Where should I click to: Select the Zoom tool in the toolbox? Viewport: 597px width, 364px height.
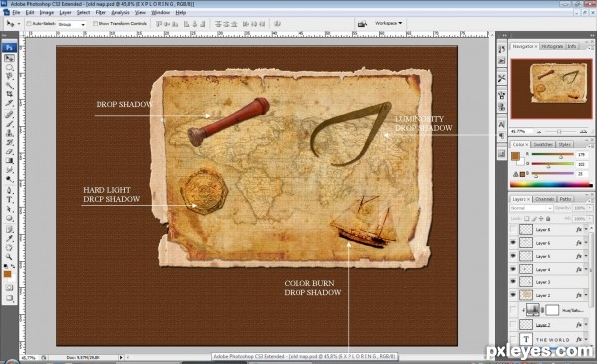[9, 257]
